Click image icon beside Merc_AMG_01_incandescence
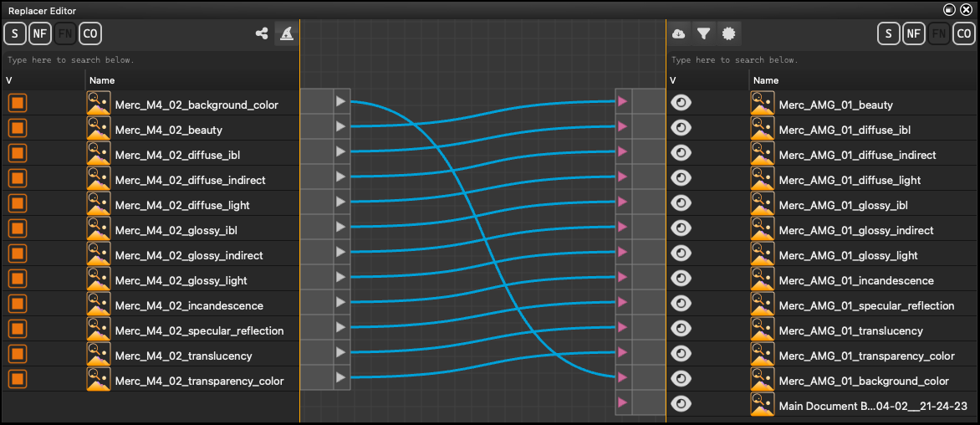The width and height of the screenshot is (980, 425). [763, 279]
